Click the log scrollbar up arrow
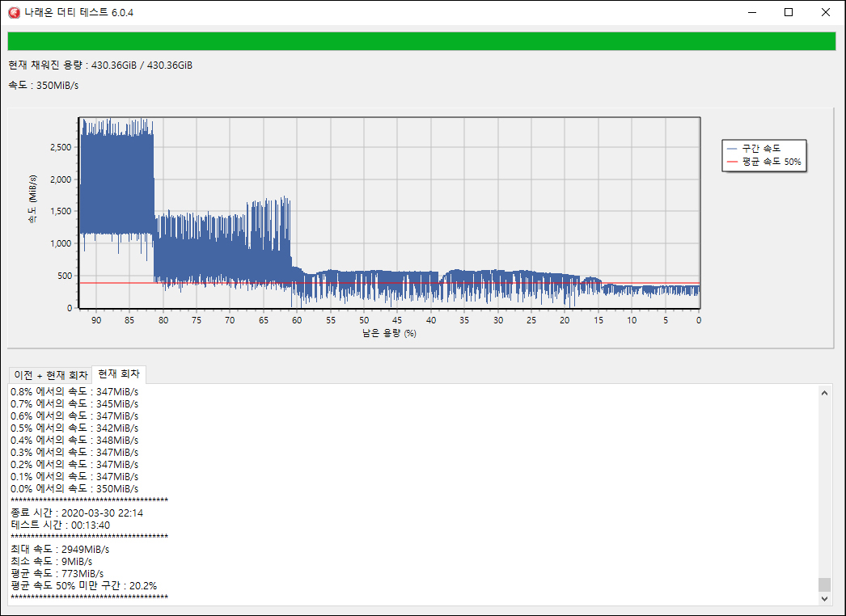The height and width of the screenshot is (616, 846). (824, 393)
